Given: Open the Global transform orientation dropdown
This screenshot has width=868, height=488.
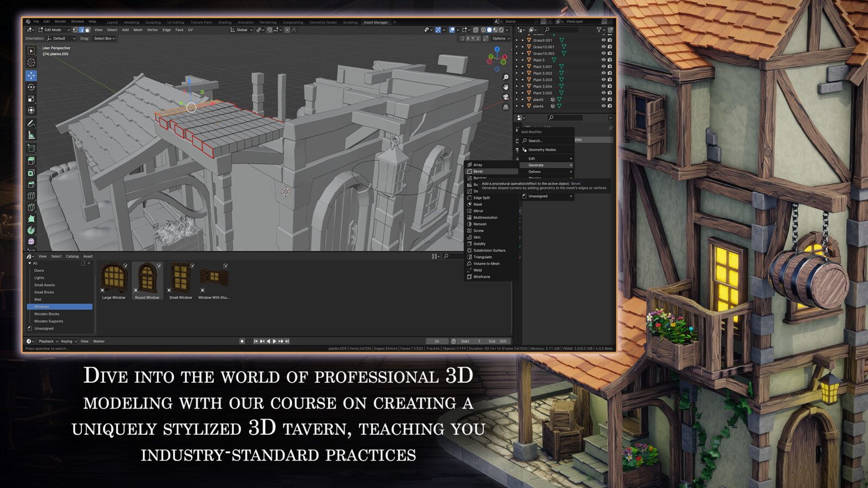Looking at the screenshot, I should point(242,30).
